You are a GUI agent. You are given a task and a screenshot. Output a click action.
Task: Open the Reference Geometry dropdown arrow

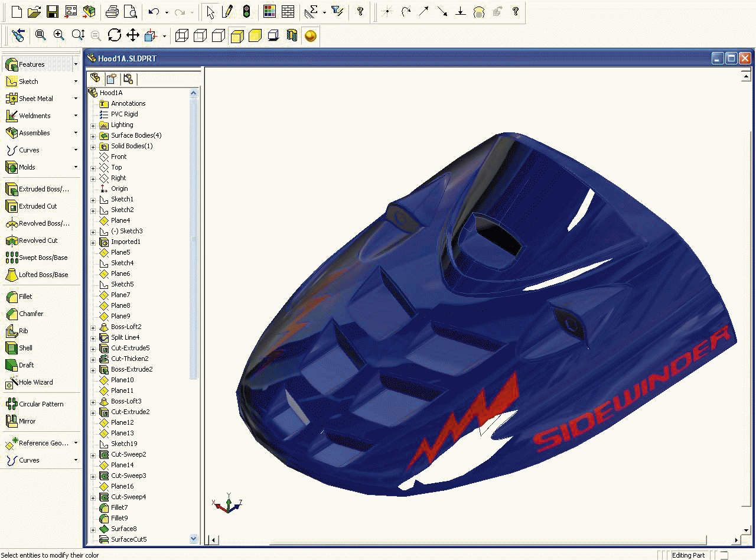coord(76,443)
